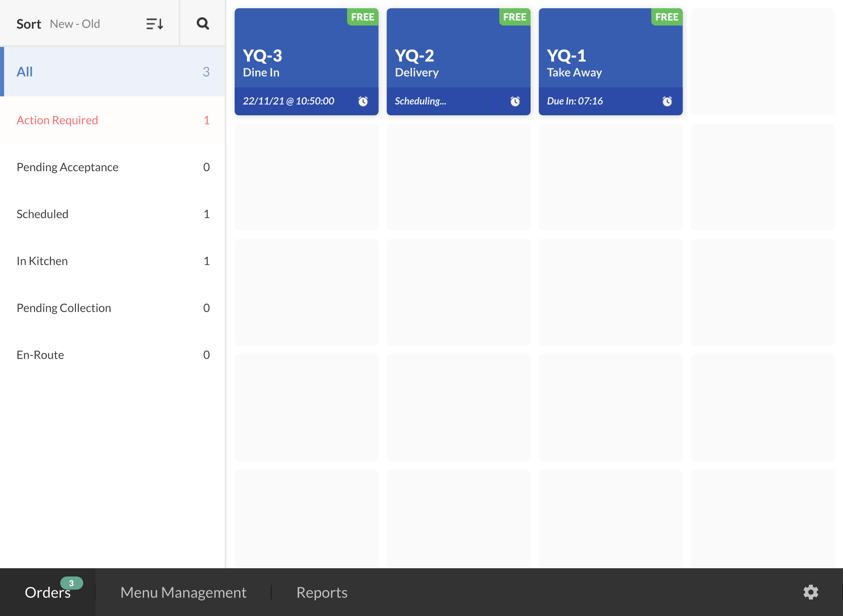Click the alarm clock on YQ-2 card

coord(515,101)
